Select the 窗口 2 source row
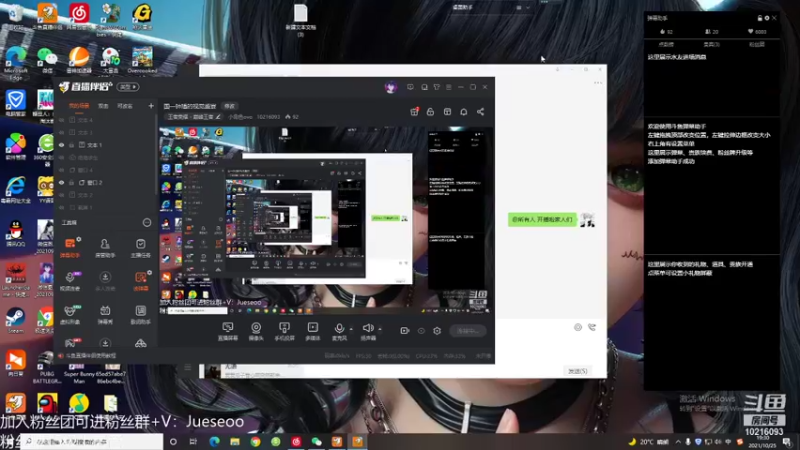800x450 pixels. pyautogui.click(x=105, y=183)
